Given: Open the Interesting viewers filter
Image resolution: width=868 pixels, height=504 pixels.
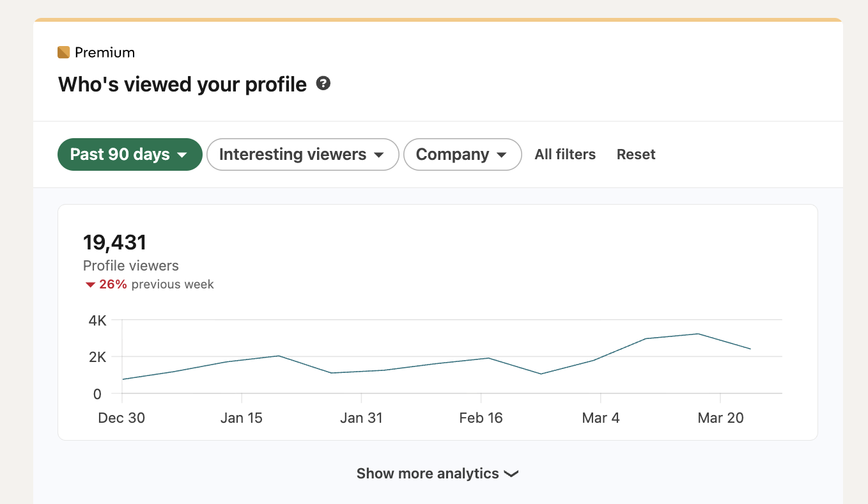Looking at the screenshot, I should 294,154.
